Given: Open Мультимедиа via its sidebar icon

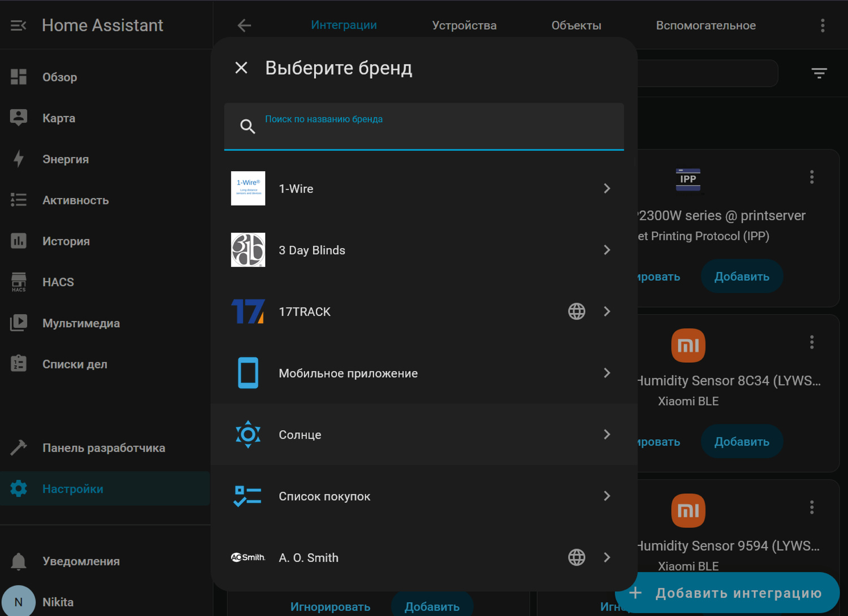Looking at the screenshot, I should pyautogui.click(x=19, y=323).
